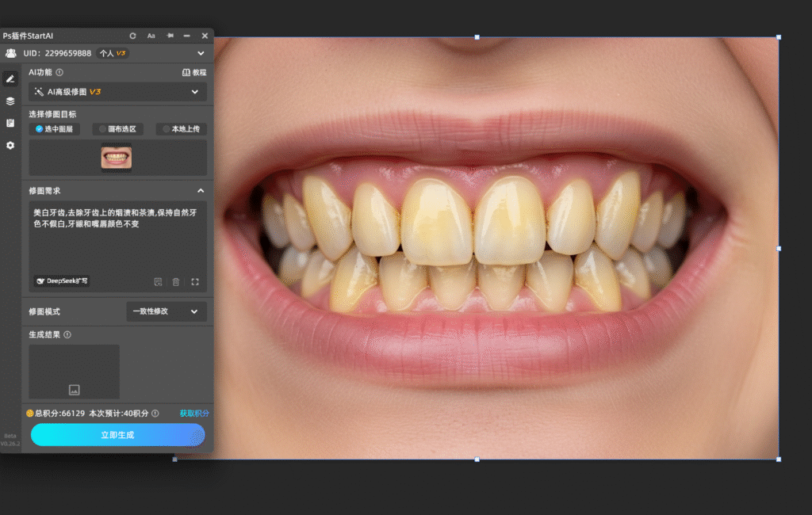
Task: Collapse the 修图需求 section
Action: [201, 191]
